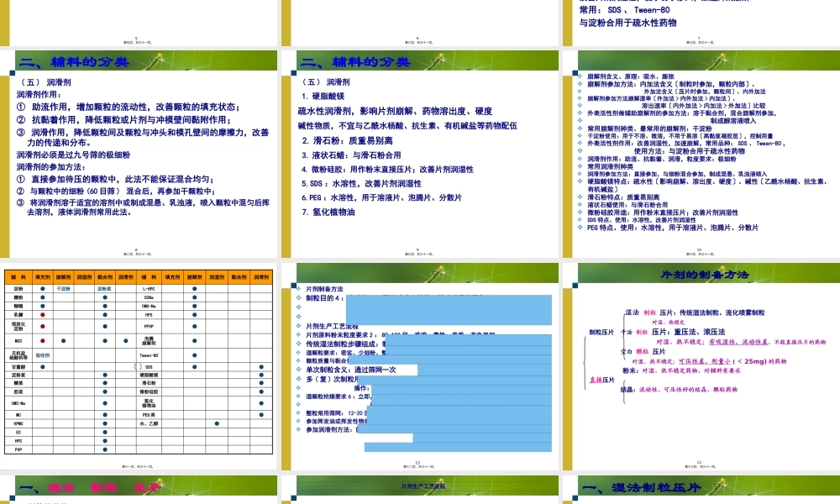Viewport: 840px width, 504px height.
Task: Click the 单次制粒含义 bullet line
Action: [349, 370]
